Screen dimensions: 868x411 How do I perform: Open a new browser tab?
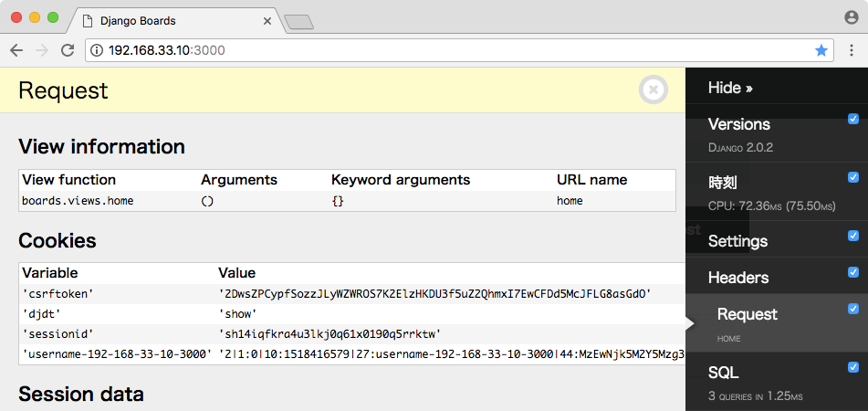(x=299, y=22)
